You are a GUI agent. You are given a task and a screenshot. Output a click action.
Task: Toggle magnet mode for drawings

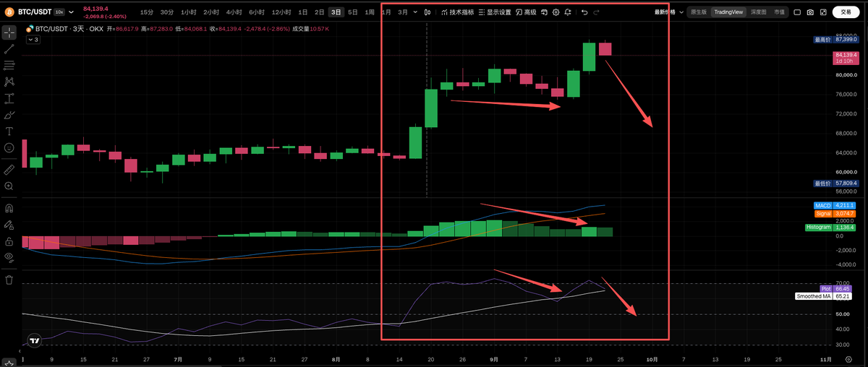tap(9, 208)
